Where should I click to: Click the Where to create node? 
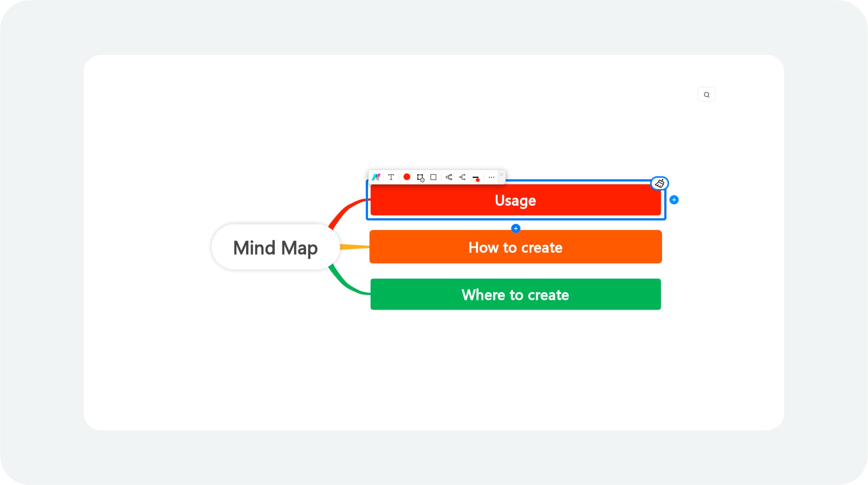[515, 293]
